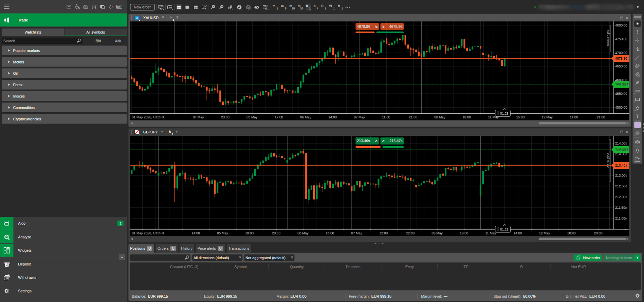Zoom in the chart
The height and width of the screenshot is (302, 644).
coord(221,7)
